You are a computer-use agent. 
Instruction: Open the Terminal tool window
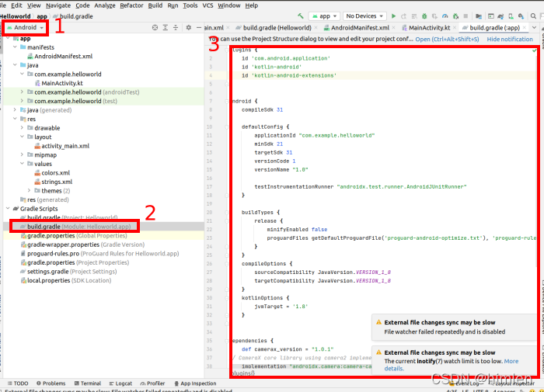pyautogui.click(x=87, y=383)
